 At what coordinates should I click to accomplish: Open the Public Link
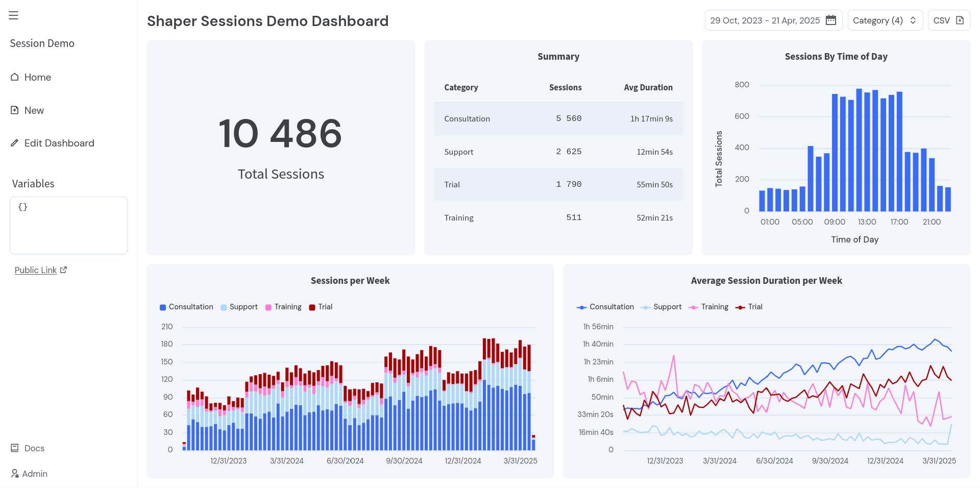point(35,270)
